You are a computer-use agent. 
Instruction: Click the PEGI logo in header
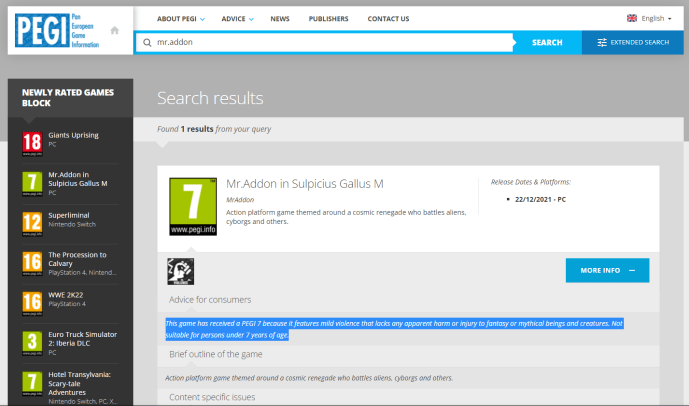(55, 30)
